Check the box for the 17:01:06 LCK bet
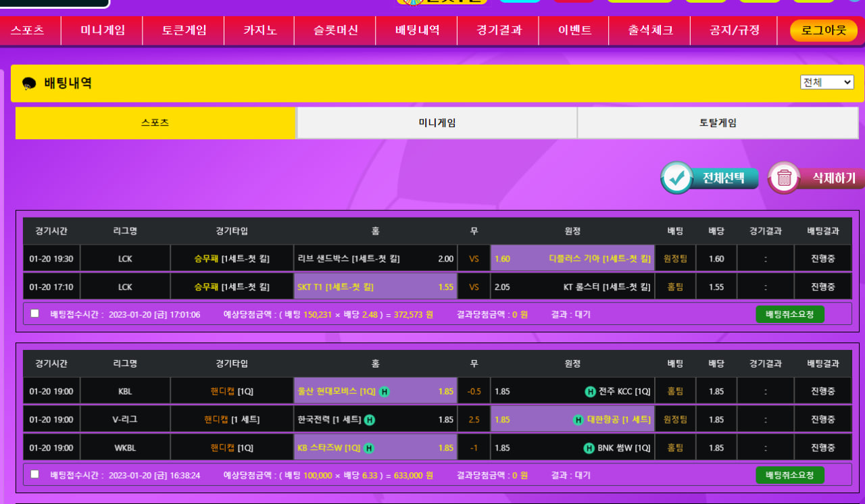Image resolution: width=865 pixels, height=504 pixels. pos(35,313)
